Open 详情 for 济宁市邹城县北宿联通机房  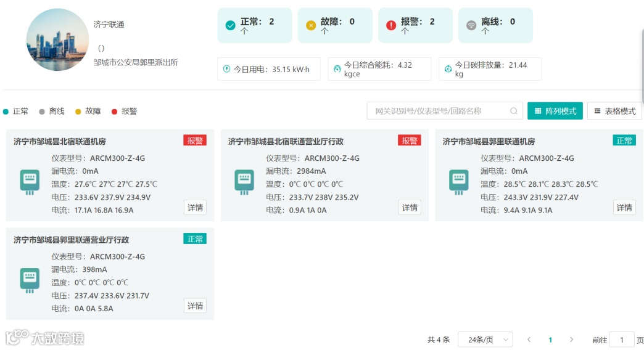coord(195,208)
